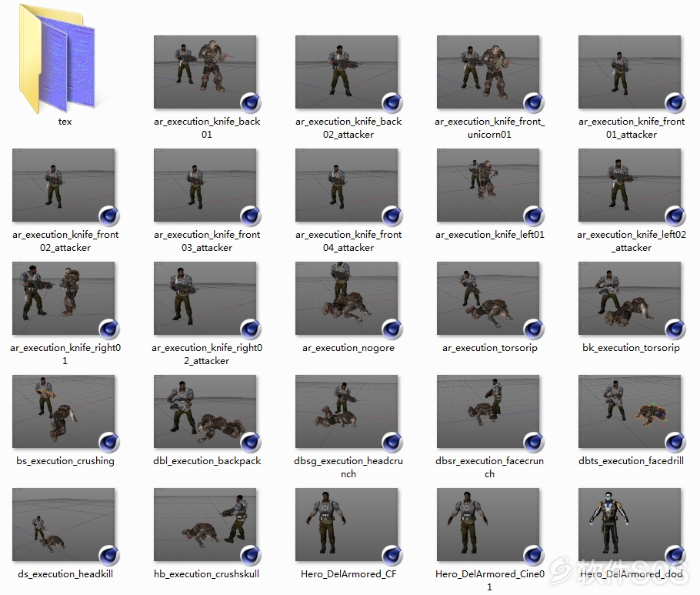This screenshot has height=595, width=700.
Task: Click the 'bk_execution_torsorip' file name
Action: [632, 347]
